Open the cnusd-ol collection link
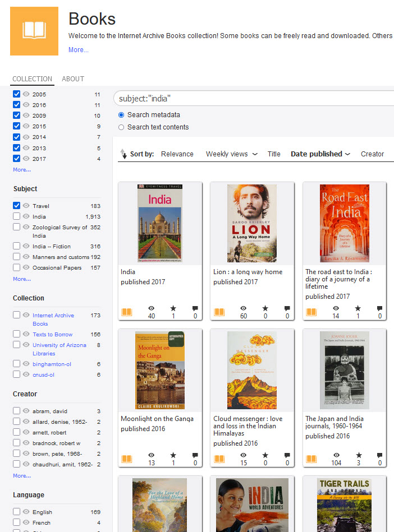This screenshot has height=532, width=394. (43, 374)
